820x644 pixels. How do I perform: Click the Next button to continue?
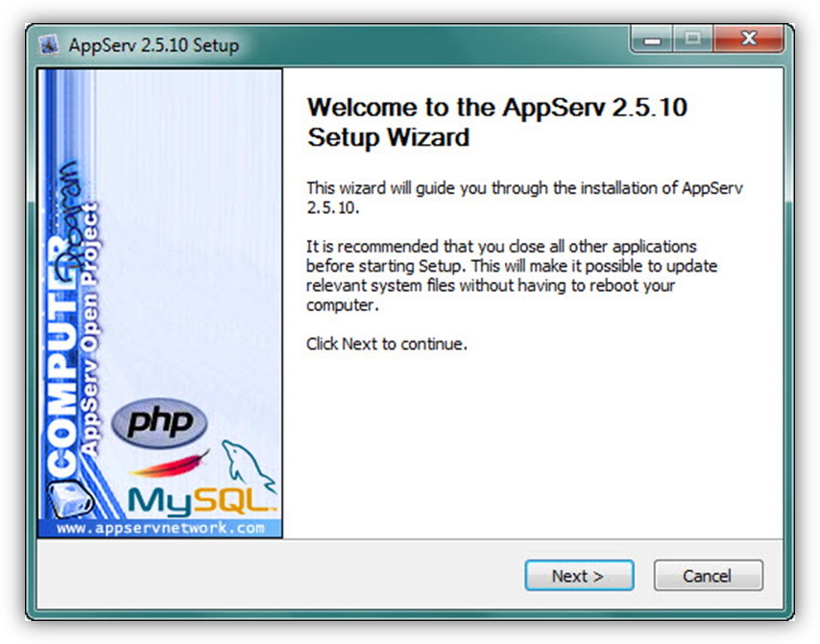(578, 576)
